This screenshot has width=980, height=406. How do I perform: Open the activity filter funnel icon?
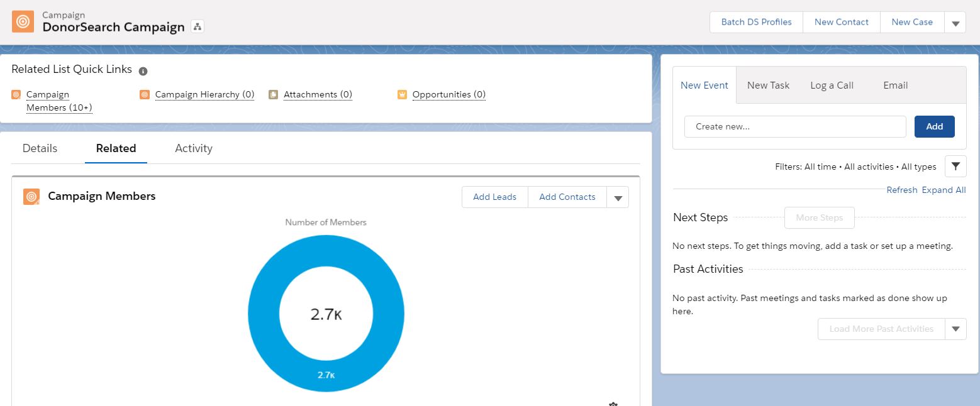[x=955, y=167]
